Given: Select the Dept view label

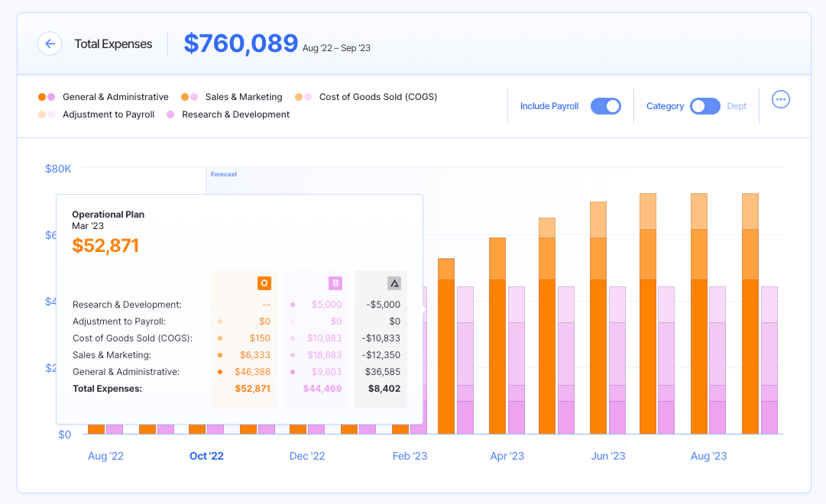Looking at the screenshot, I should (x=737, y=106).
